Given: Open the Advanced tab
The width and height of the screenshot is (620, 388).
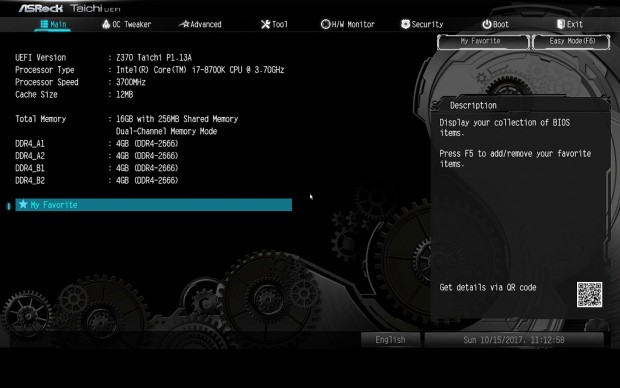Looking at the screenshot, I should click(200, 24).
